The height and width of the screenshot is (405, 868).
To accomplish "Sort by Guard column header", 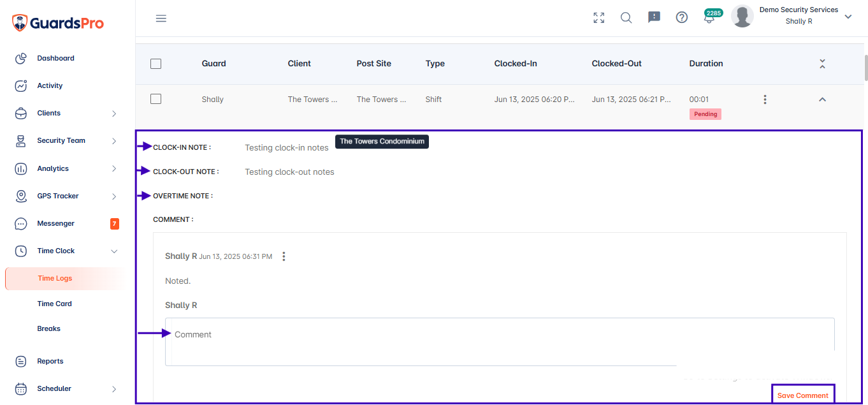I will point(213,64).
